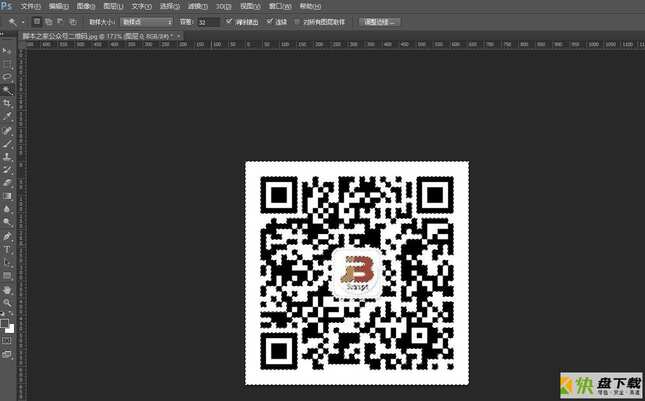Open the 文字 (Type) menu

tap(142, 6)
